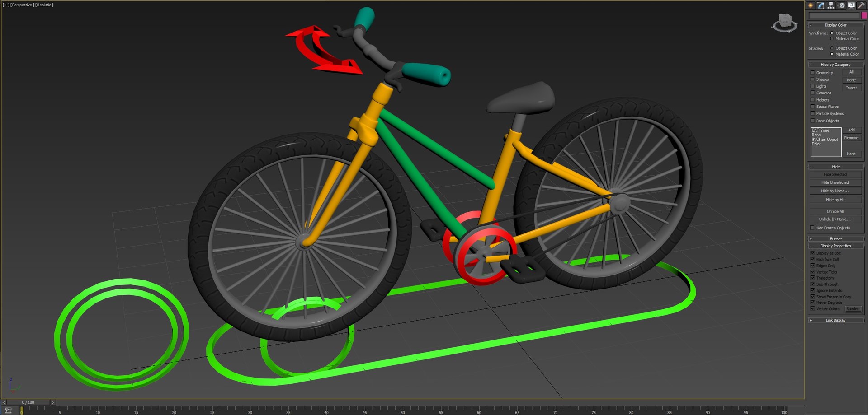Screen dimensions: 868x415
Task: Collapse the Hide rollout
Action: (835, 167)
